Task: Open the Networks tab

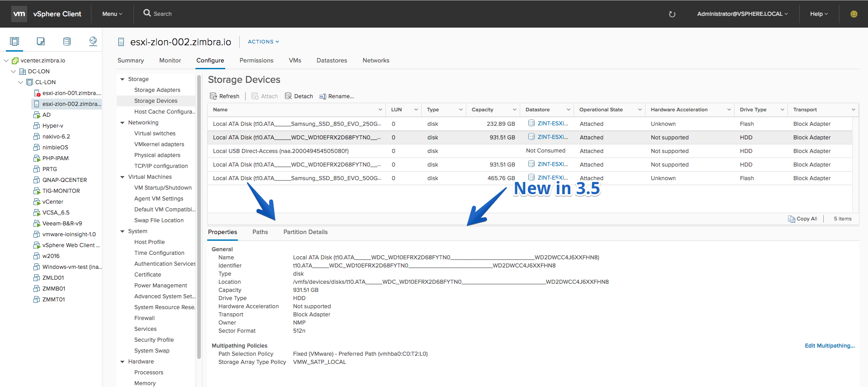Action: click(x=376, y=61)
